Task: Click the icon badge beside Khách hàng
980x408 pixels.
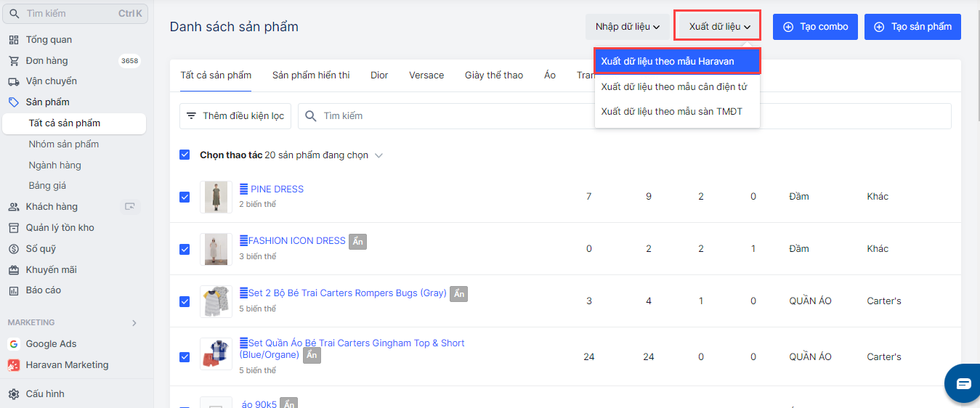Action: [x=130, y=207]
